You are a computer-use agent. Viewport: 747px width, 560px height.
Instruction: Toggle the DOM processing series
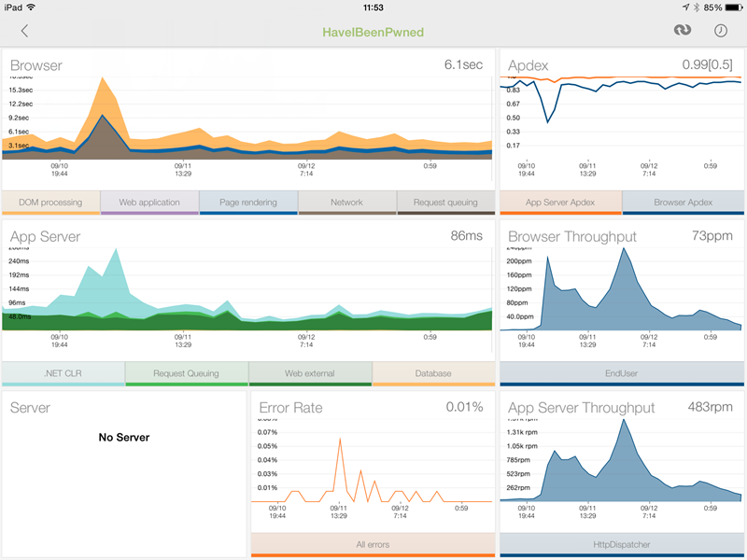pos(51,202)
